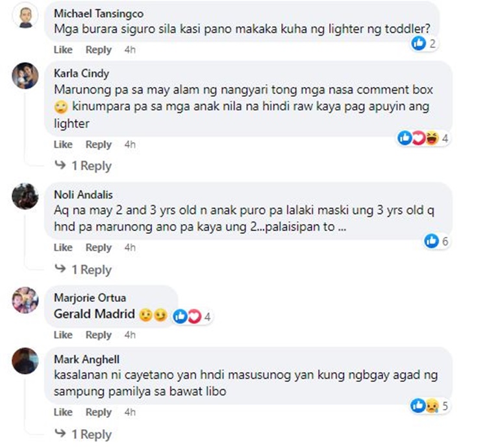Open reactions on Karla Cindy's comment
Viewport: 487px width, 448px height.
pos(423,138)
